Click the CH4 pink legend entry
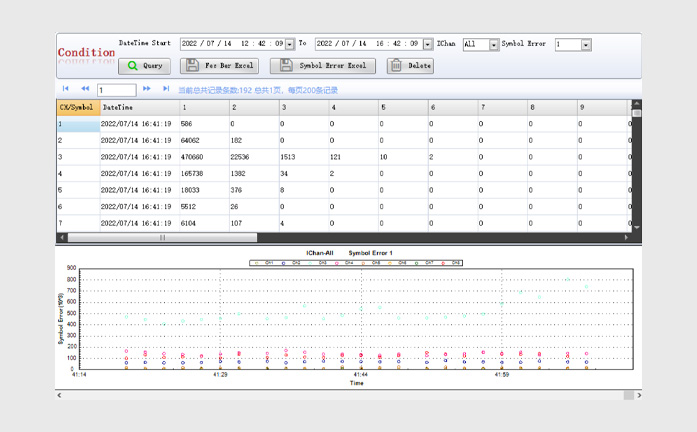697x432 pixels. [344, 263]
